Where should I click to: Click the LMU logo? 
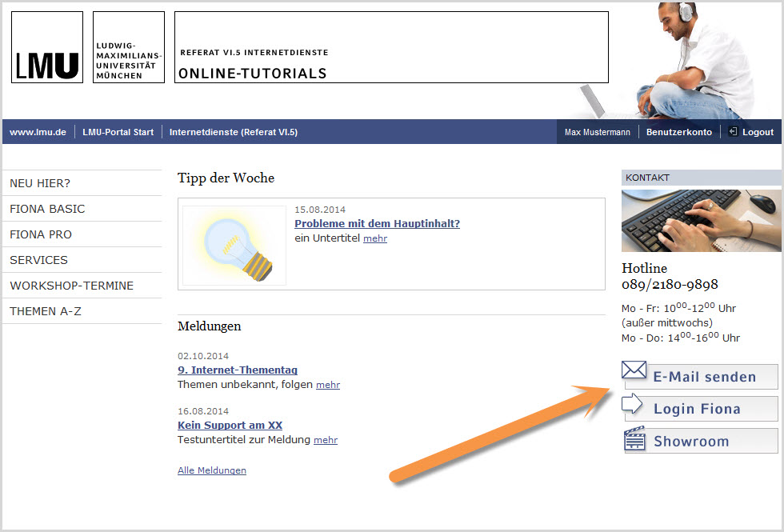tap(47, 47)
